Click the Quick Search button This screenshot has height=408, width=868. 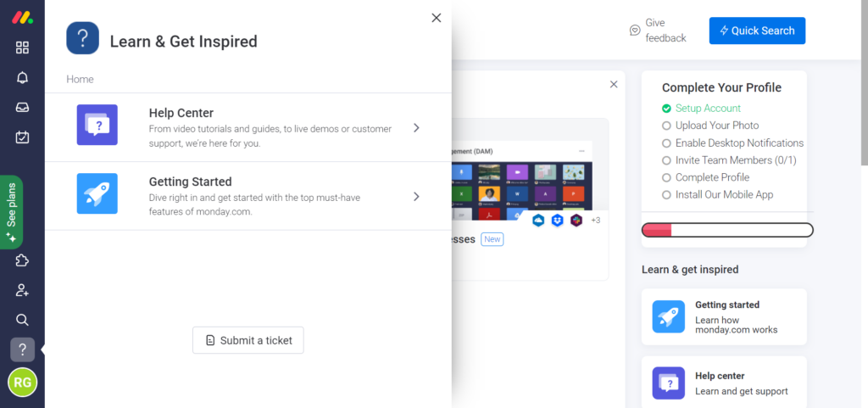(757, 31)
